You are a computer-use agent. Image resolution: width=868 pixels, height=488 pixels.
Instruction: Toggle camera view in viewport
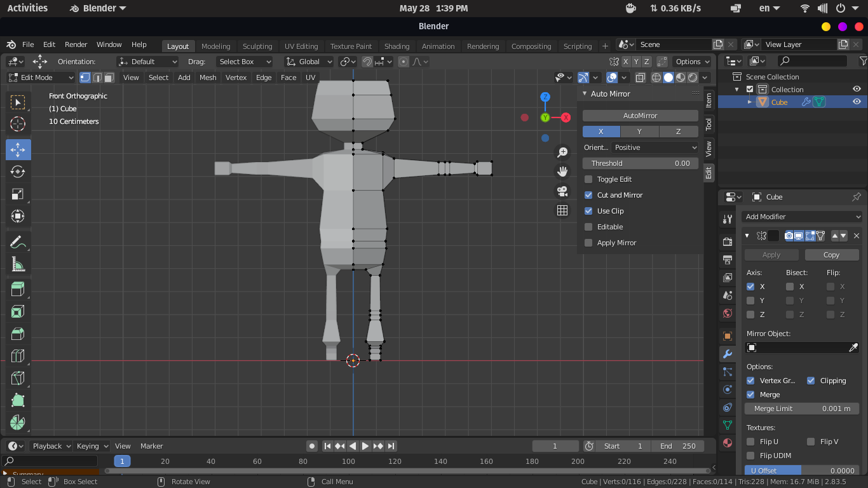point(562,191)
